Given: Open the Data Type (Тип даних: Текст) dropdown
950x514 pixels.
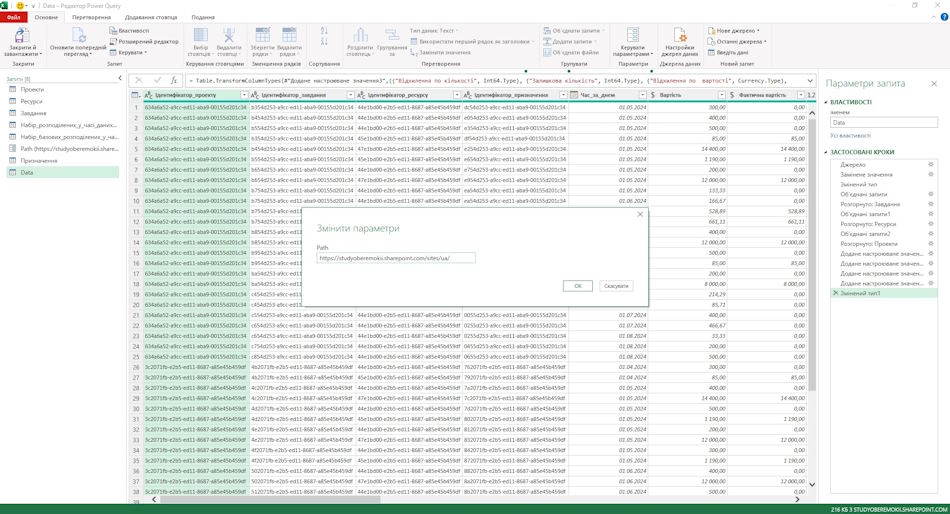Looking at the screenshot, I should tap(434, 30).
